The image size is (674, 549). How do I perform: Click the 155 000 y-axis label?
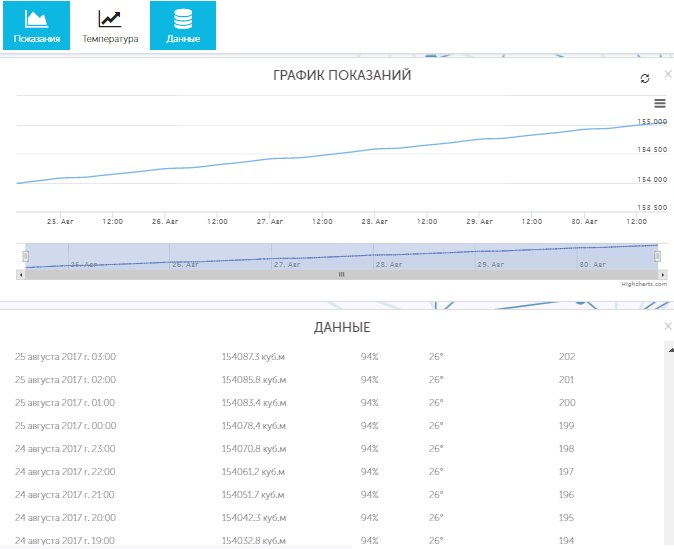point(652,122)
